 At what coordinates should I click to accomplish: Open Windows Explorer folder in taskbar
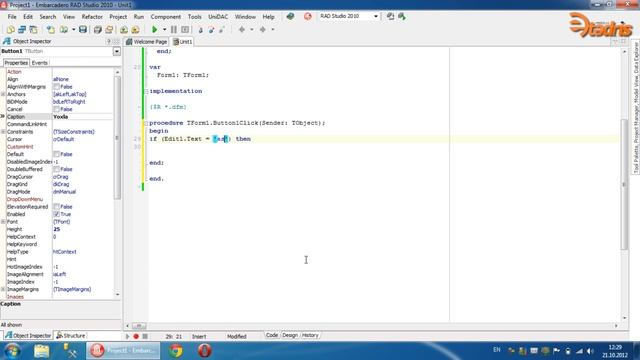tap(41, 351)
